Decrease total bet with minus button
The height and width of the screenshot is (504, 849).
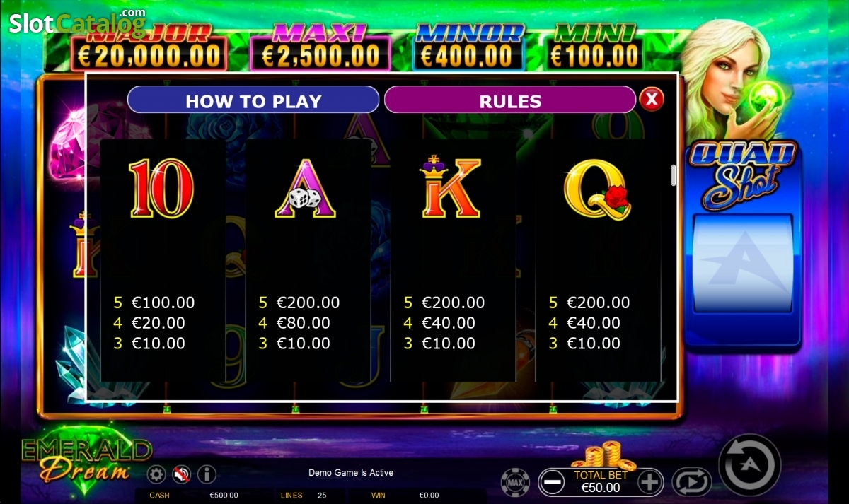[x=552, y=483]
